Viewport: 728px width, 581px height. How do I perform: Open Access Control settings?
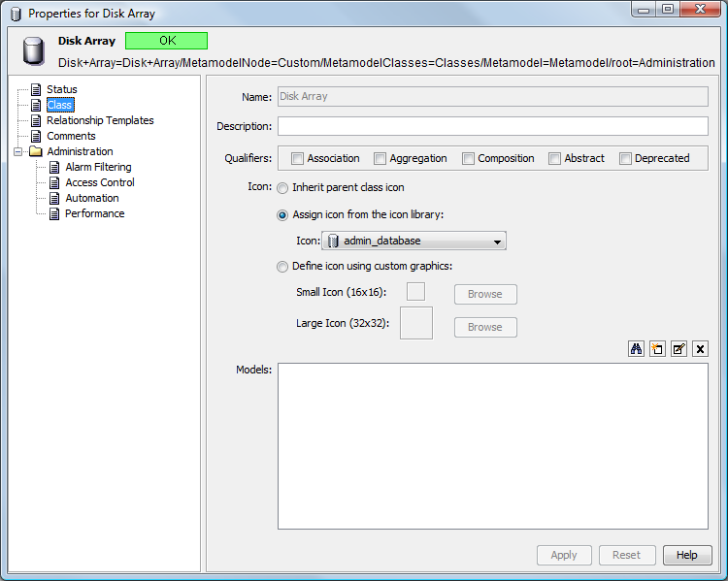100,182
